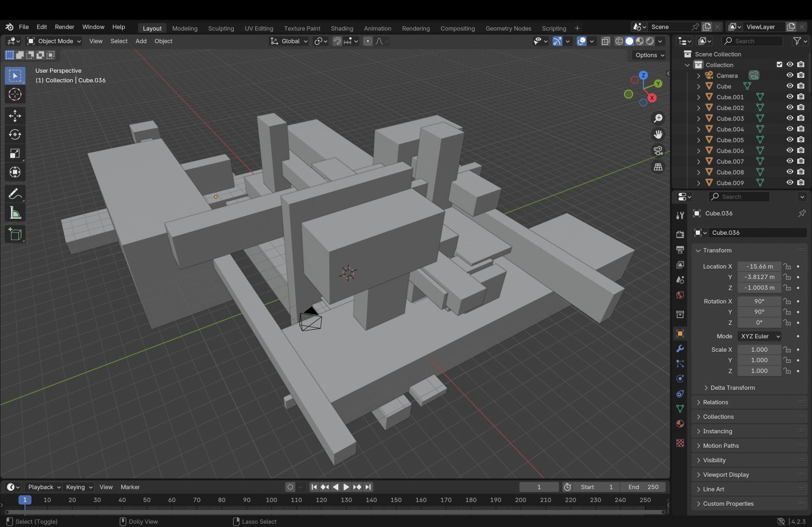Switch to the Geometry Nodes workspace tab
The height and width of the screenshot is (527, 812).
point(508,28)
